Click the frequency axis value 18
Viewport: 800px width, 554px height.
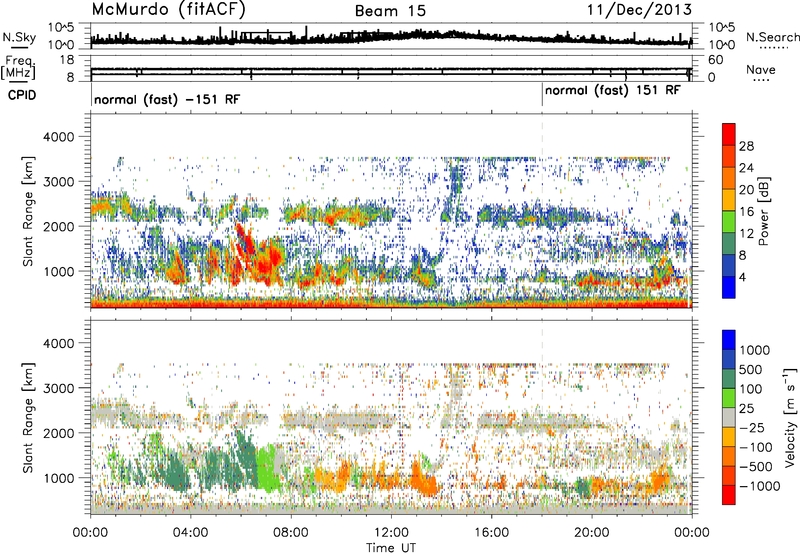pos(66,60)
